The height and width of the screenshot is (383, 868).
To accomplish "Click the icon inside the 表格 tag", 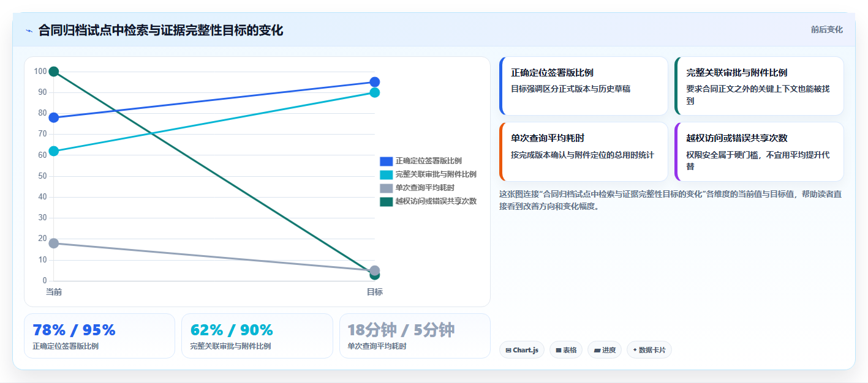I will (559, 351).
